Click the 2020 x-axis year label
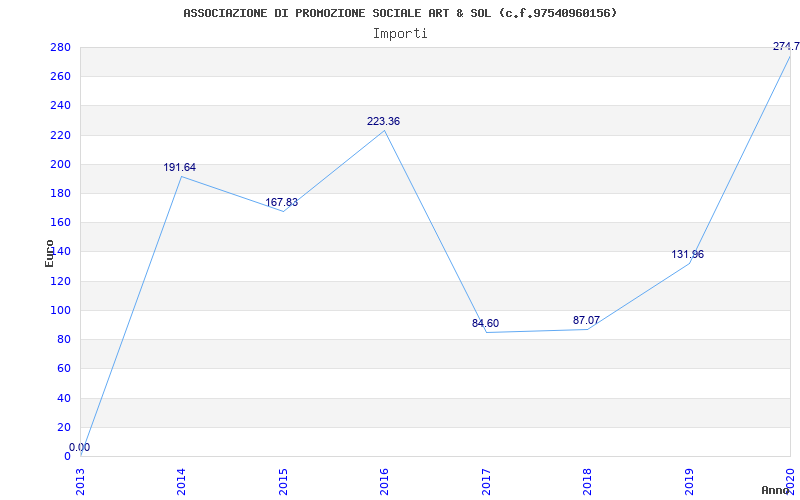The width and height of the screenshot is (800, 500). (790, 482)
